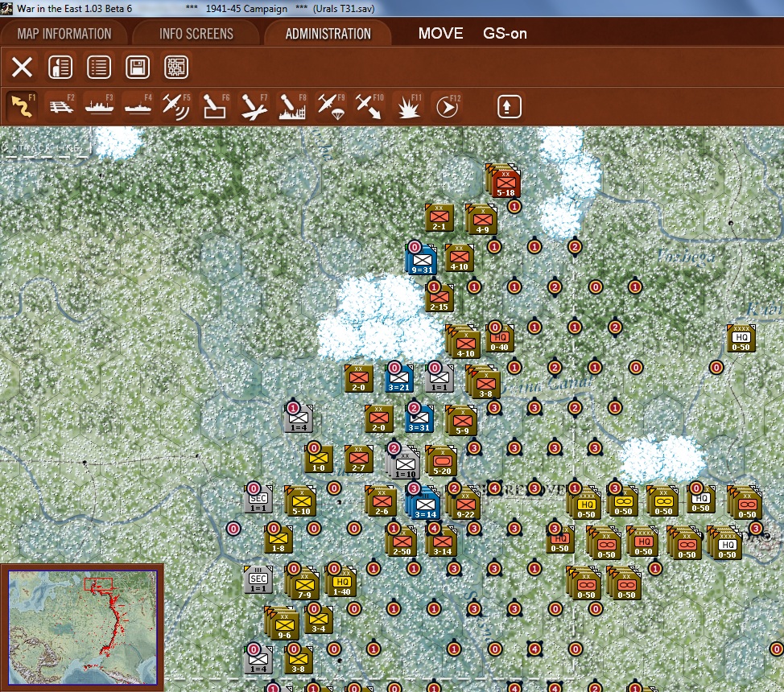Select the F2 rail transport mode

click(x=61, y=106)
